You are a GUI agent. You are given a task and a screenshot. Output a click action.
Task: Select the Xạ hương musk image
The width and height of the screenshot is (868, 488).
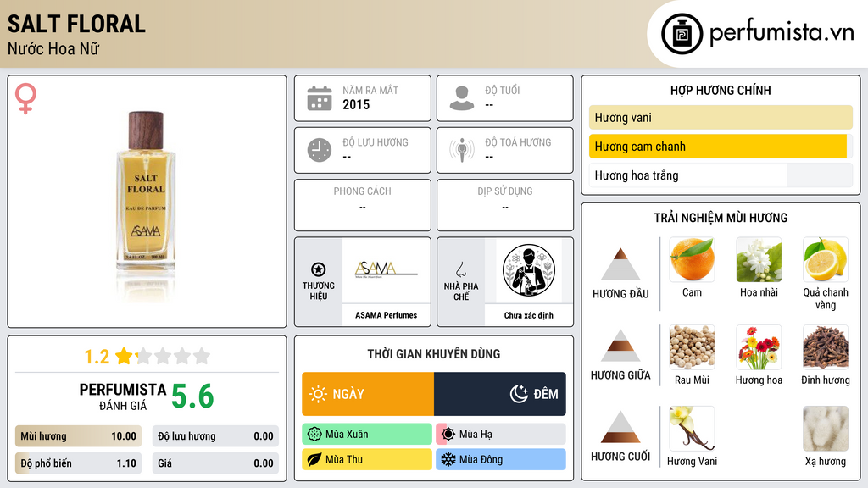pyautogui.click(x=826, y=428)
